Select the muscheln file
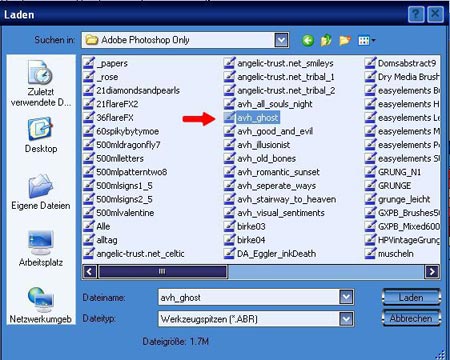The image size is (450, 360). 389,254
